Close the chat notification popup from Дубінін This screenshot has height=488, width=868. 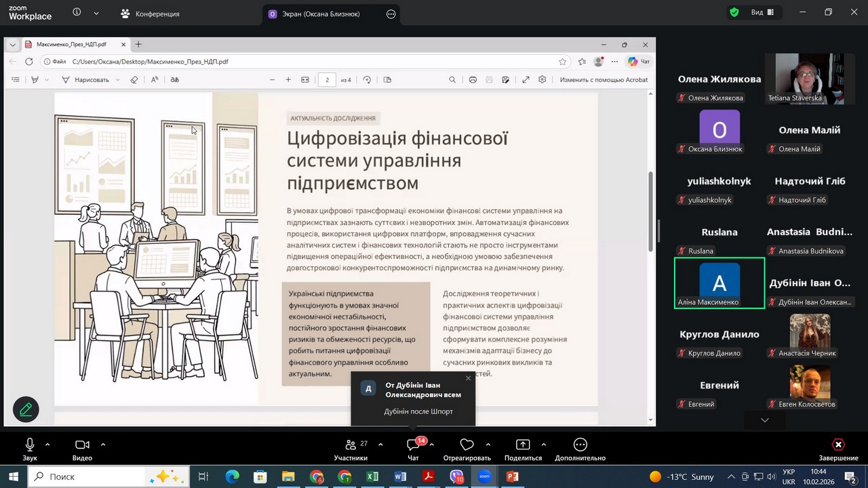[x=468, y=378]
